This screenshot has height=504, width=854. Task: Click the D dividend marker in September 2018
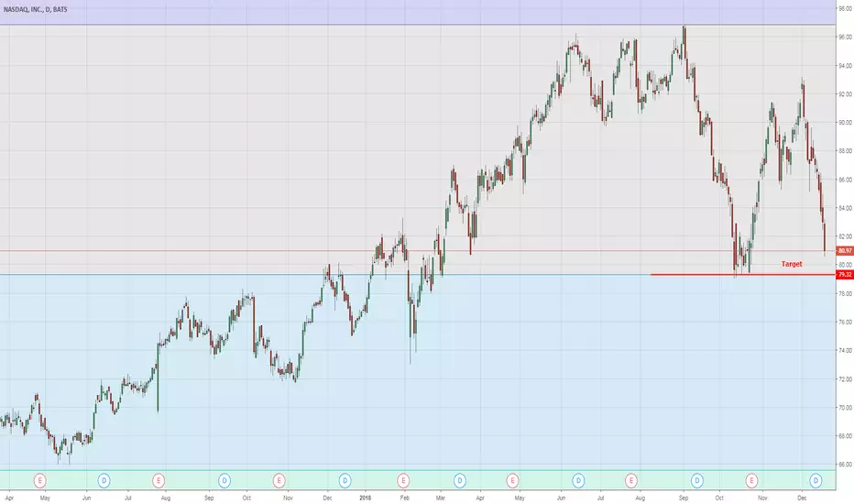point(697,480)
